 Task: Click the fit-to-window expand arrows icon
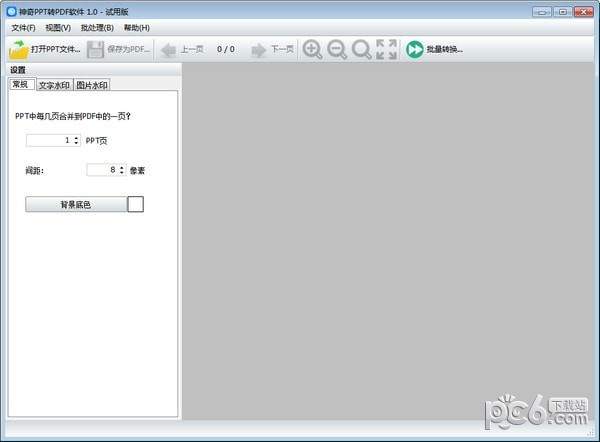(x=386, y=48)
